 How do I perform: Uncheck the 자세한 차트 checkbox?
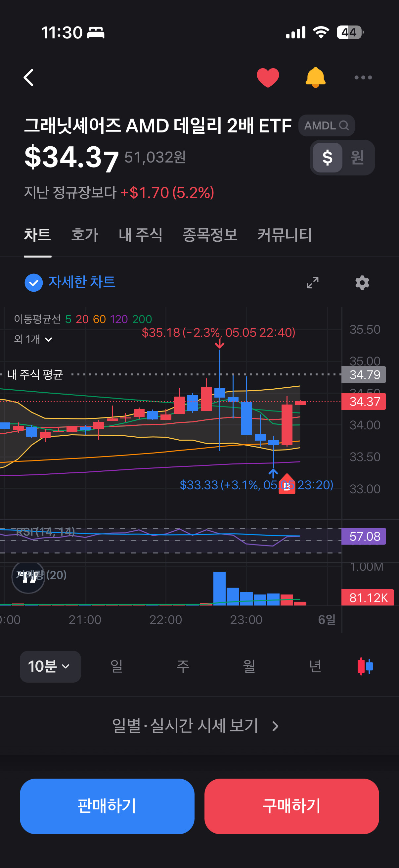tap(34, 282)
